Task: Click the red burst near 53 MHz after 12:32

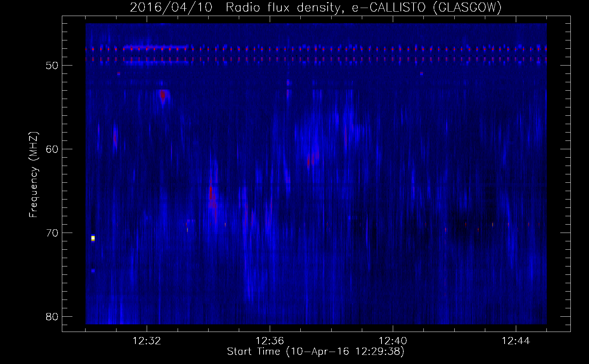Action: coord(162,95)
